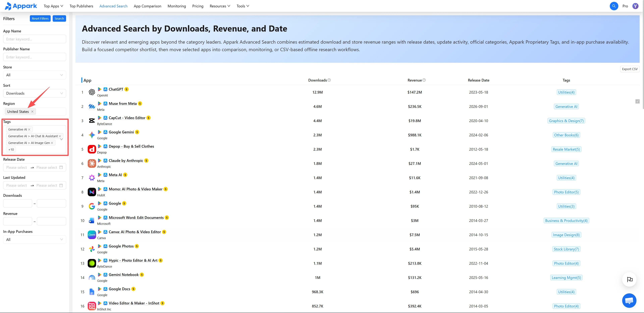The width and height of the screenshot is (644, 313).
Task: Click the feedback flag floating button
Action: click(x=629, y=279)
